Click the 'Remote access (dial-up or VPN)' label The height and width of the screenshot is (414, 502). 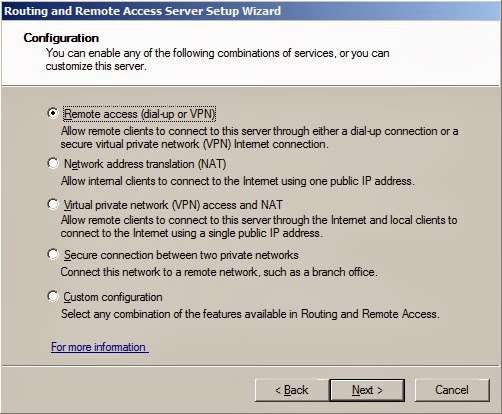[x=139, y=114]
